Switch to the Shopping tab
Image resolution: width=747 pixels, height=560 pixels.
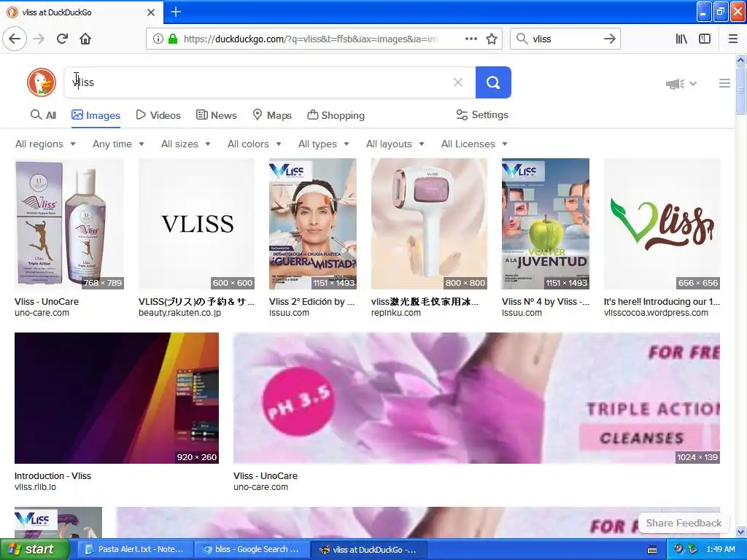[x=336, y=115]
